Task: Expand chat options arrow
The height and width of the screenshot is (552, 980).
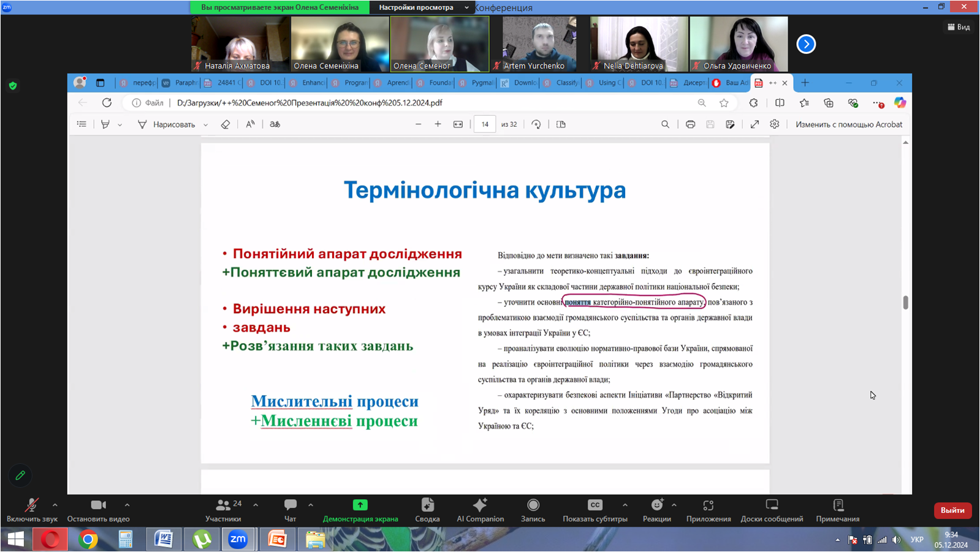Action: (x=311, y=505)
